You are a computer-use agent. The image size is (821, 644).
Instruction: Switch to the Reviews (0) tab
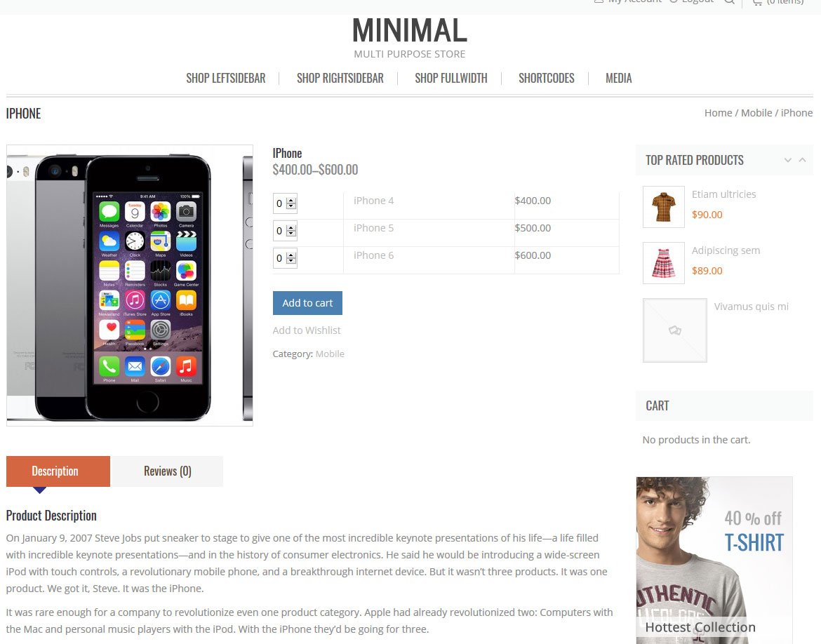pyautogui.click(x=168, y=471)
